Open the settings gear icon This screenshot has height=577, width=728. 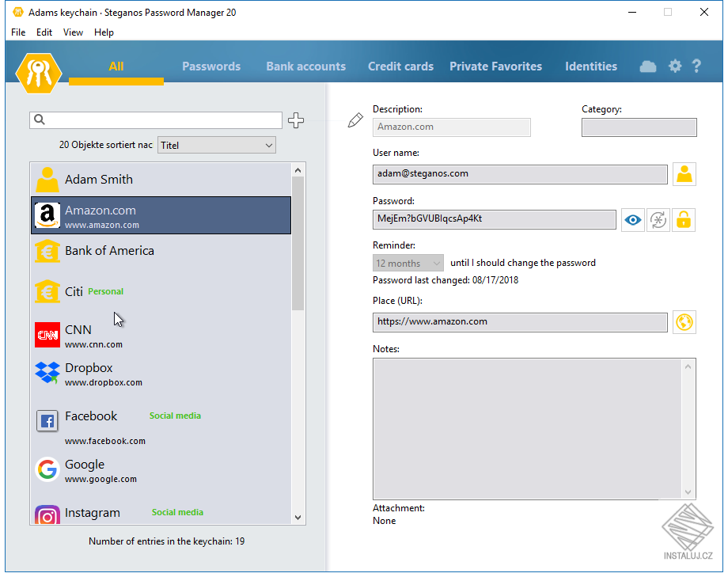pyautogui.click(x=674, y=66)
